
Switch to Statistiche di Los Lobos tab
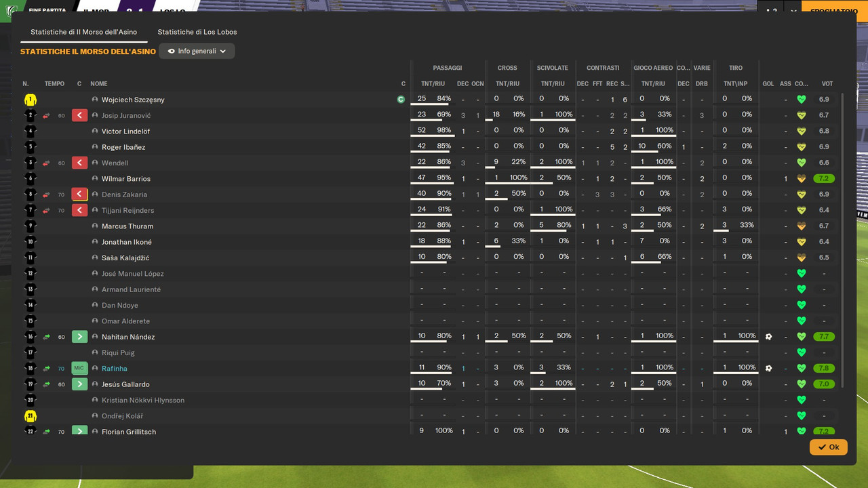(197, 32)
